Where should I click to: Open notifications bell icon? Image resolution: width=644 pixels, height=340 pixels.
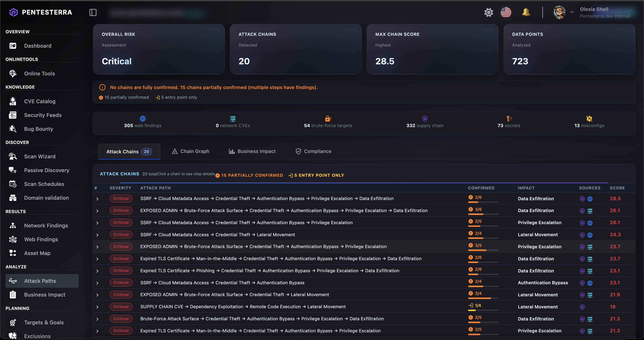526,12
